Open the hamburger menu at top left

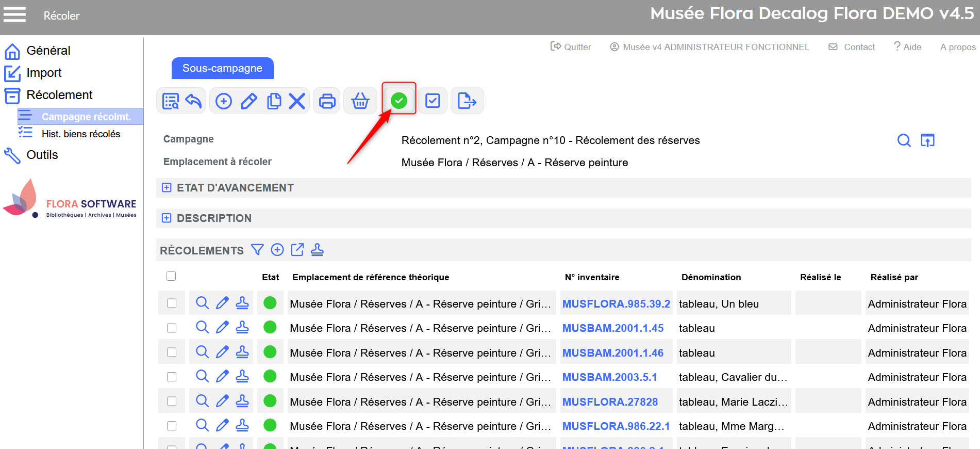pos(14,15)
